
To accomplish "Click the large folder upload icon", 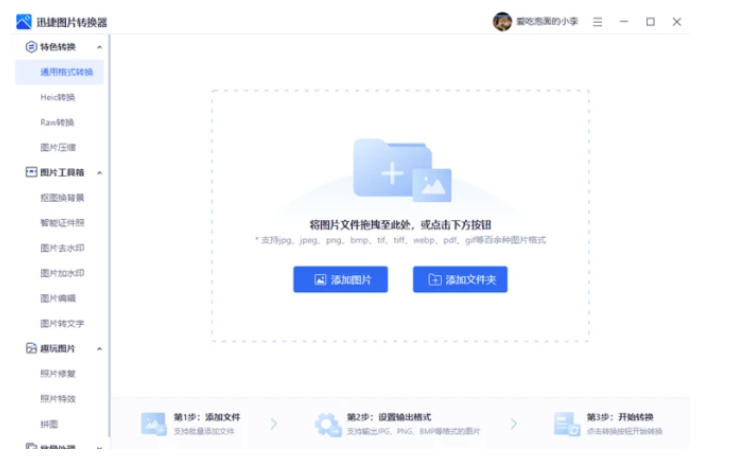I will [x=402, y=170].
